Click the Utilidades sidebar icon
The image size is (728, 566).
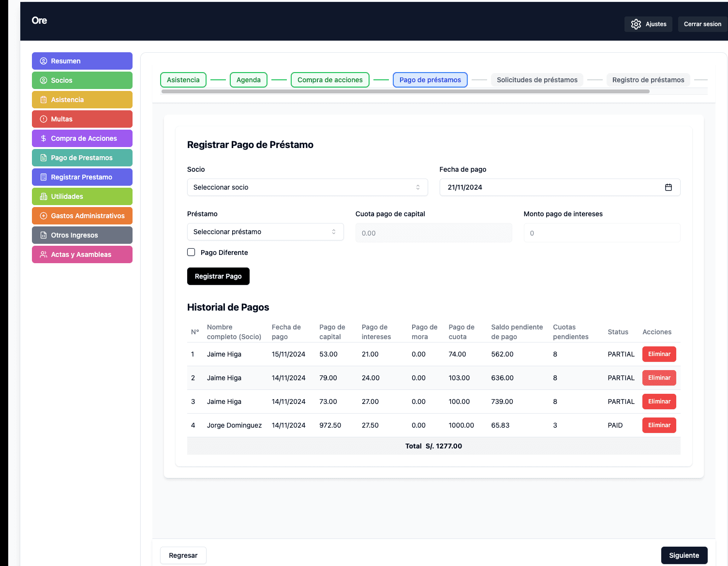[44, 196]
